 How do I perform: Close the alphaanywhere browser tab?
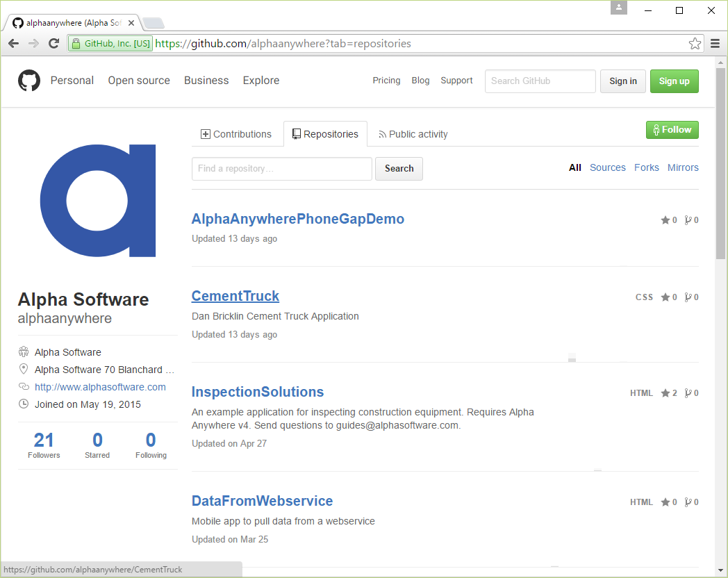pos(131,23)
